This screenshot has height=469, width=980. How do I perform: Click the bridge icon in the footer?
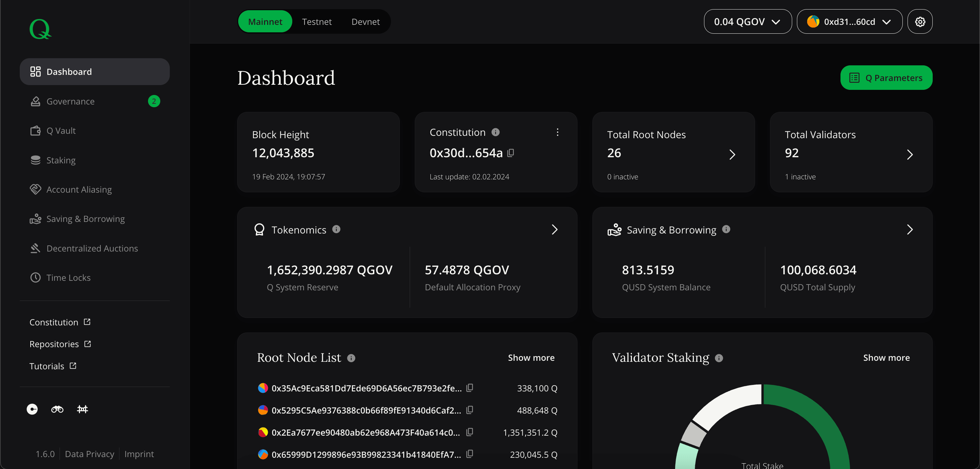coord(82,409)
